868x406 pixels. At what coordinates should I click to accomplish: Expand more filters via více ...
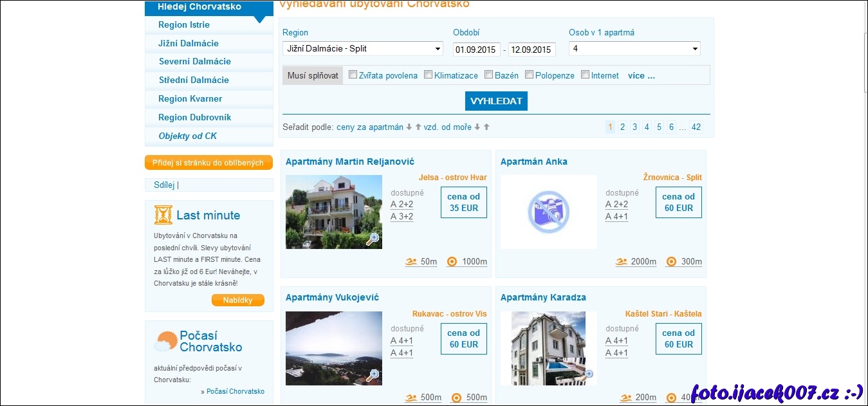pyautogui.click(x=641, y=75)
